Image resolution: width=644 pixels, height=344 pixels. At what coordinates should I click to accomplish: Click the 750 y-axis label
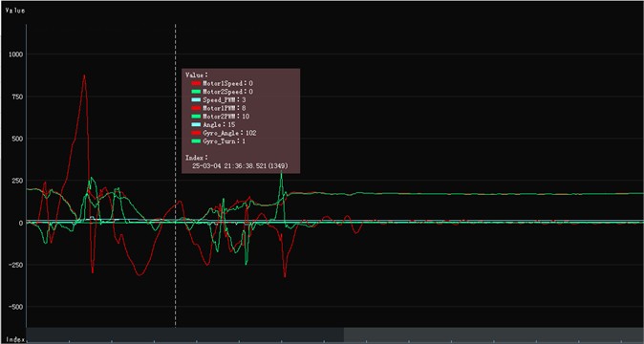17,97
